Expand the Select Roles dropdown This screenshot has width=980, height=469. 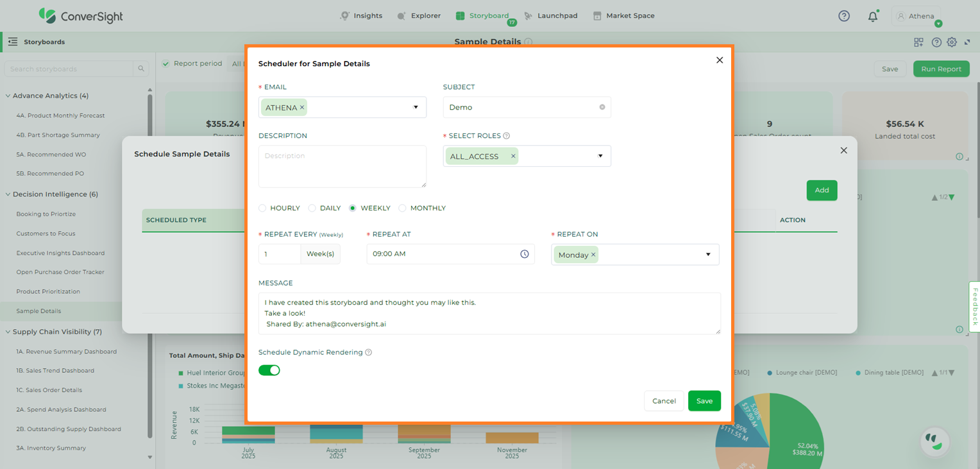(600, 156)
